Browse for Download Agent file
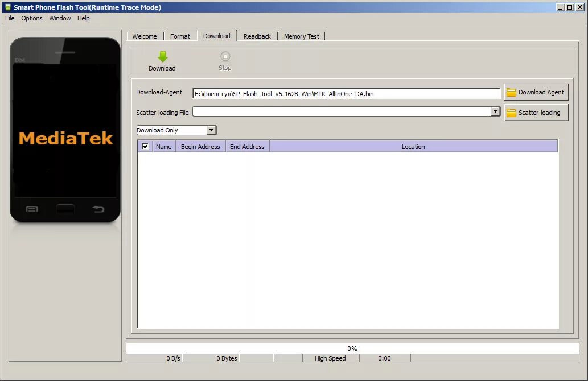This screenshot has height=381, width=588. click(536, 92)
